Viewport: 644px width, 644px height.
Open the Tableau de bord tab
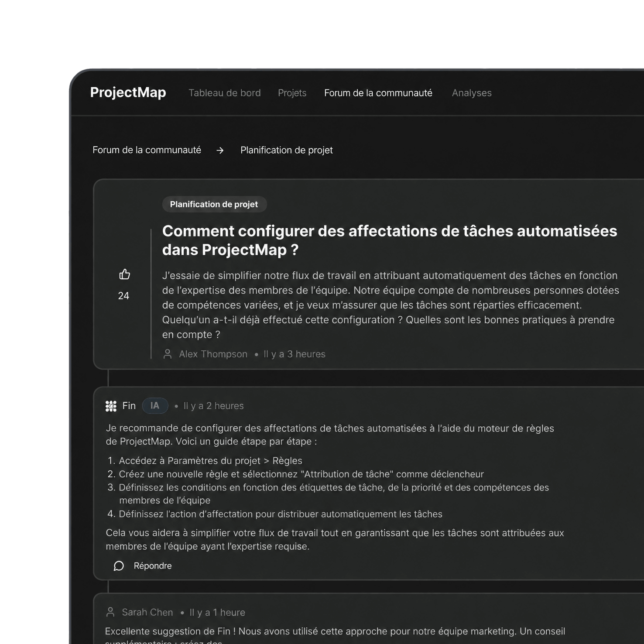tap(225, 93)
